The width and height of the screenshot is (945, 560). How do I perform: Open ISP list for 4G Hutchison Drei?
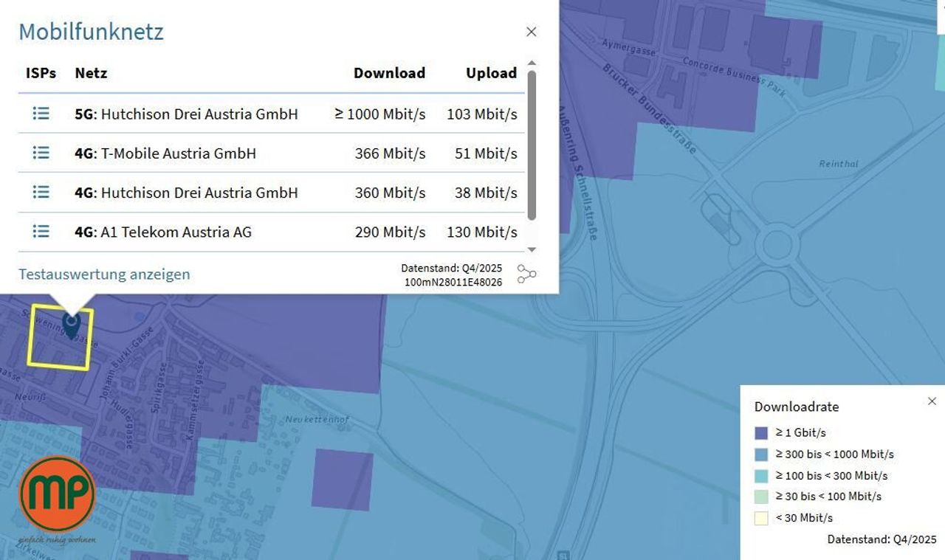pos(41,192)
